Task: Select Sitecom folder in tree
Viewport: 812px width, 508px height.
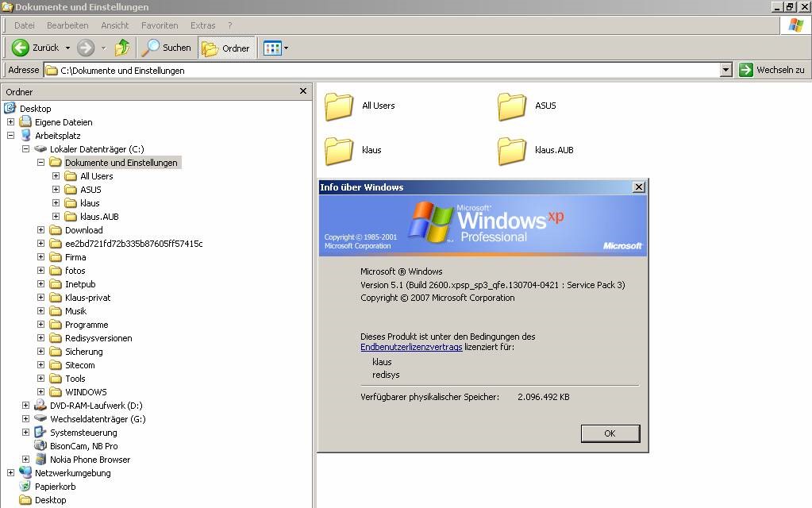Action: coord(79,365)
